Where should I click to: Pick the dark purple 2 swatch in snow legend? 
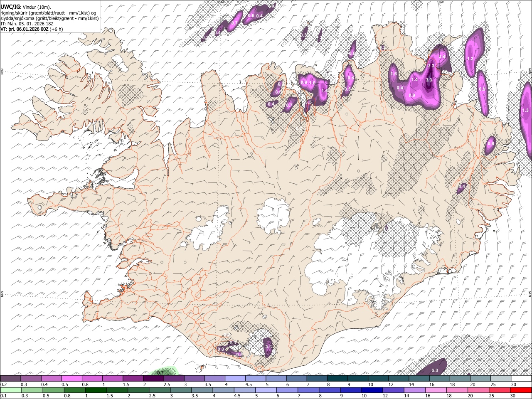(153, 379)
